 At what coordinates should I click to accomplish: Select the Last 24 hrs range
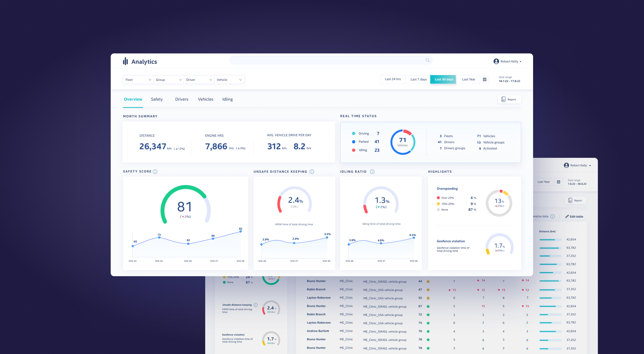[x=392, y=79]
